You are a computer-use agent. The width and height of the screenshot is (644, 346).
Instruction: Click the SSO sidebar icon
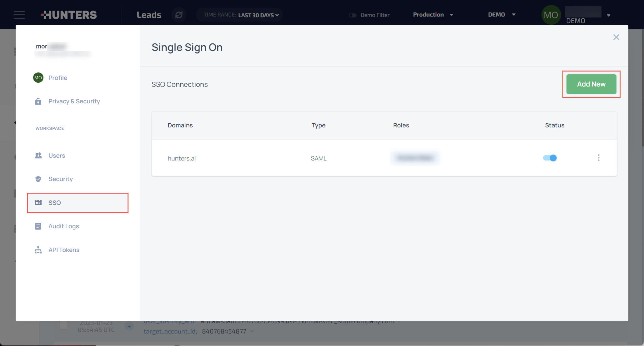pos(38,203)
